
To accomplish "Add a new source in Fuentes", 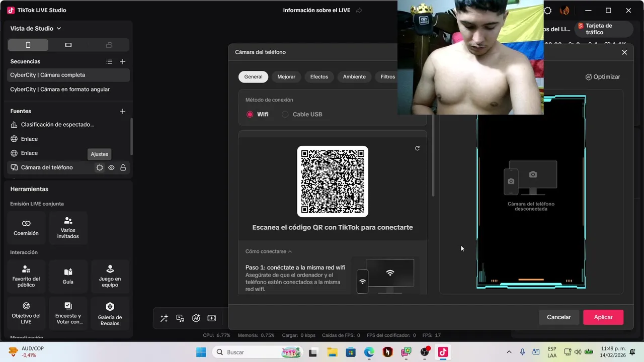I will pyautogui.click(x=123, y=111).
